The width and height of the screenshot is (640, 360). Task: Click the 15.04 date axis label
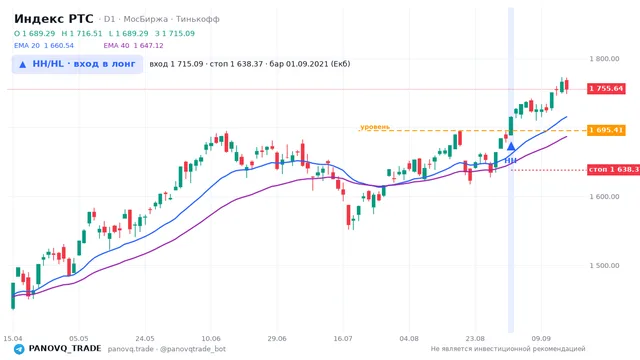pos(13,339)
